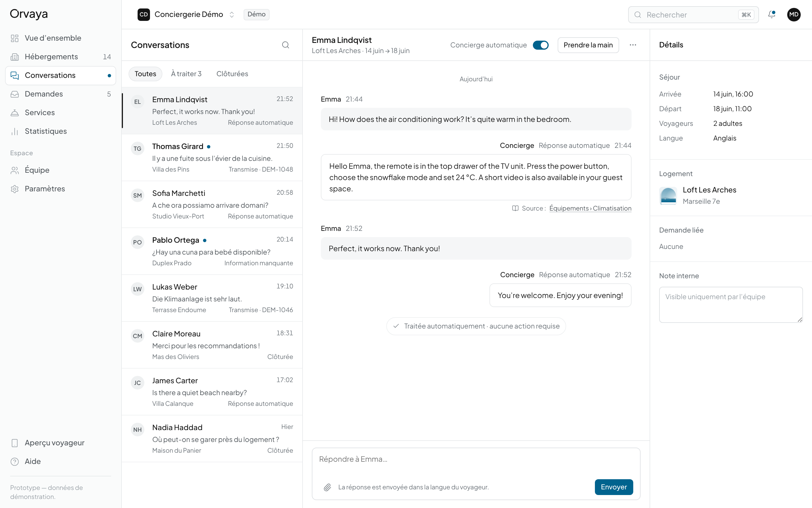Image resolution: width=812 pixels, height=508 pixels.
Task: Open Pablo Ortega's conversation
Action: 212,251
